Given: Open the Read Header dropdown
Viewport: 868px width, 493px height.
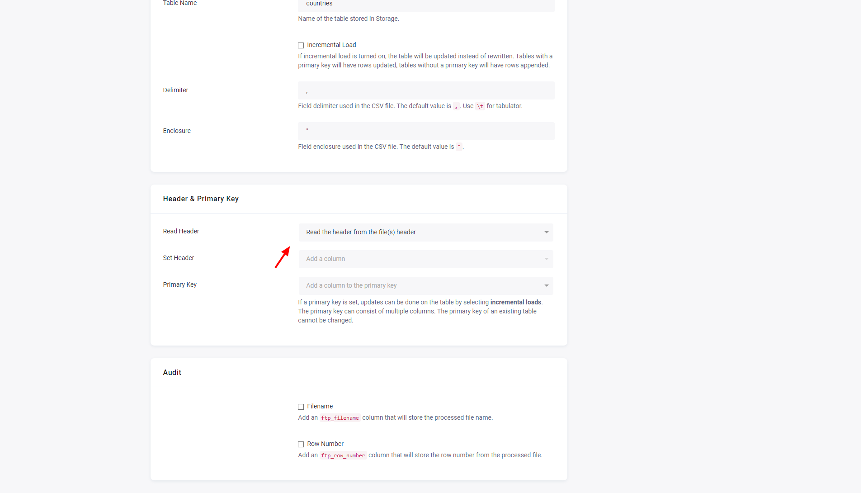Looking at the screenshot, I should click(426, 232).
